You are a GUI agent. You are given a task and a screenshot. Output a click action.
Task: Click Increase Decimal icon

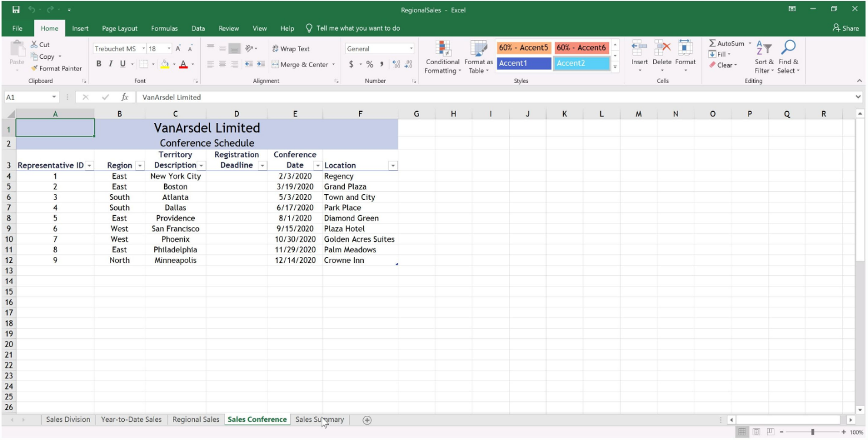coord(396,64)
